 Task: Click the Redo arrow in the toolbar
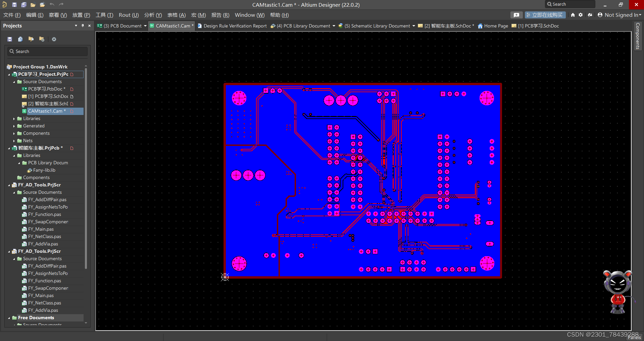click(61, 4)
